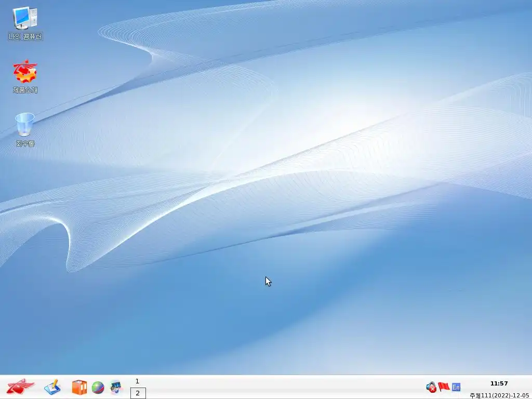Click the 주체111(2022)-12-05 date text
This screenshot has width=532, height=399.
[x=499, y=395]
